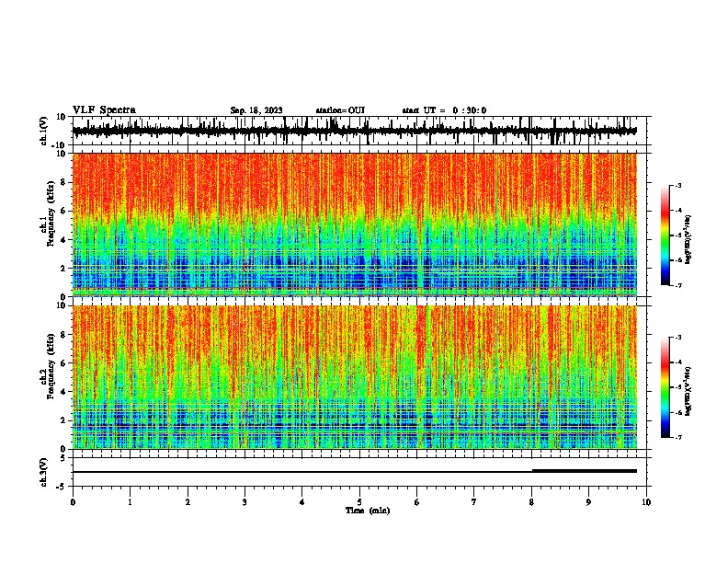Image resolution: width=728 pixels, height=563 pixels.
Task: Click time axis tick label "9"
Action: (588, 502)
